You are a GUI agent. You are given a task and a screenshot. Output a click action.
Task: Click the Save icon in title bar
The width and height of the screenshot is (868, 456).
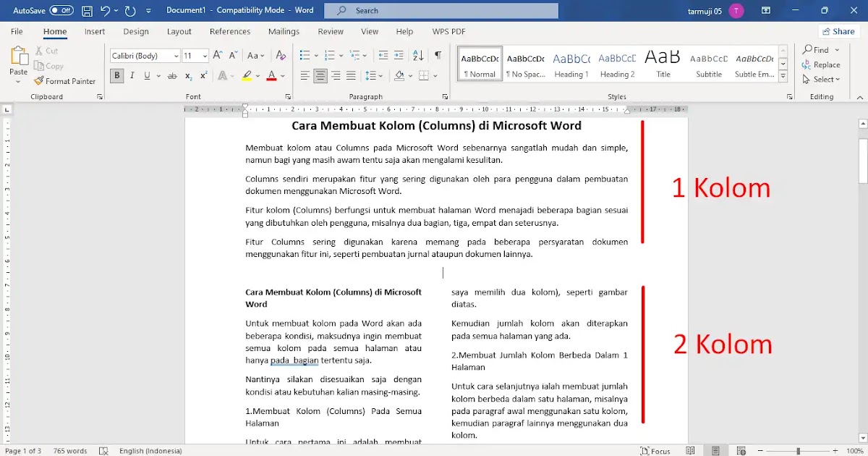click(x=87, y=11)
